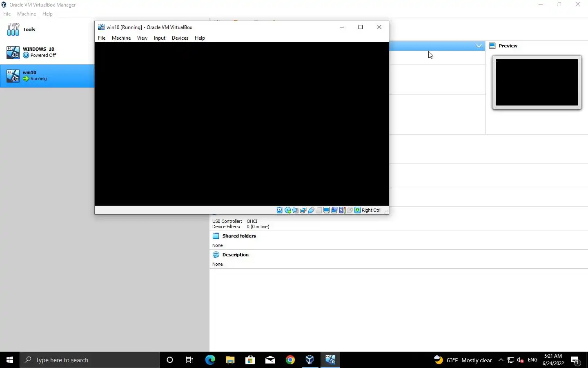Screen dimensions: 588x368
Task: Click the Right Ctrl host key label
Action: pos(371,210)
